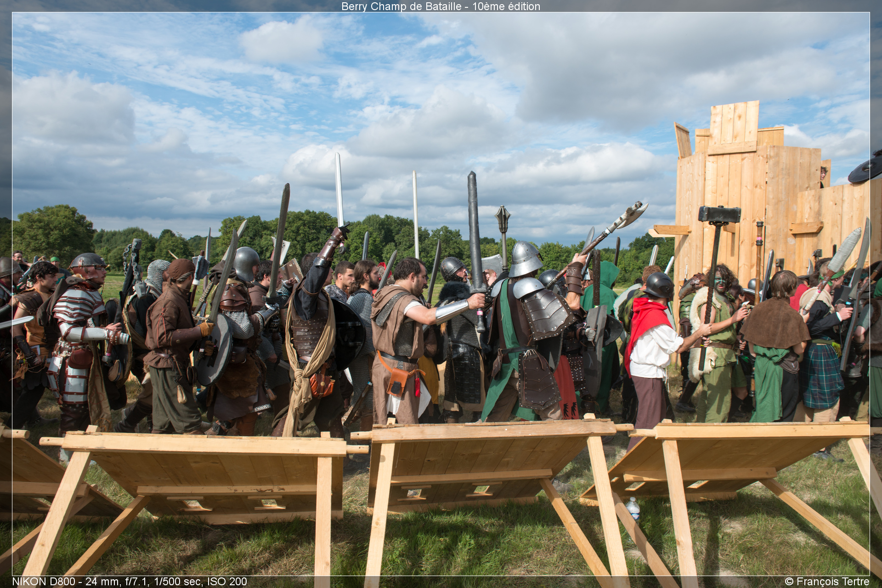Click the EXIF caption 'NIKON D800 - 24 mm, f/7.1'
Screen dimensions: 882x588
(x=81, y=582)
